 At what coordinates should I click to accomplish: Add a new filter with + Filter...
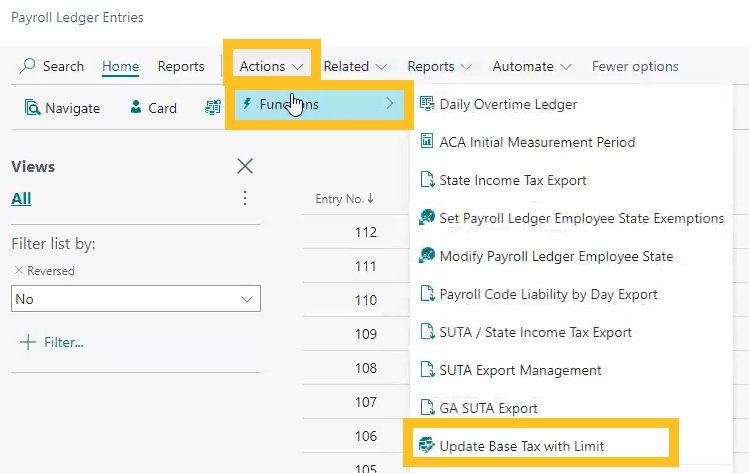pos(52,342)
